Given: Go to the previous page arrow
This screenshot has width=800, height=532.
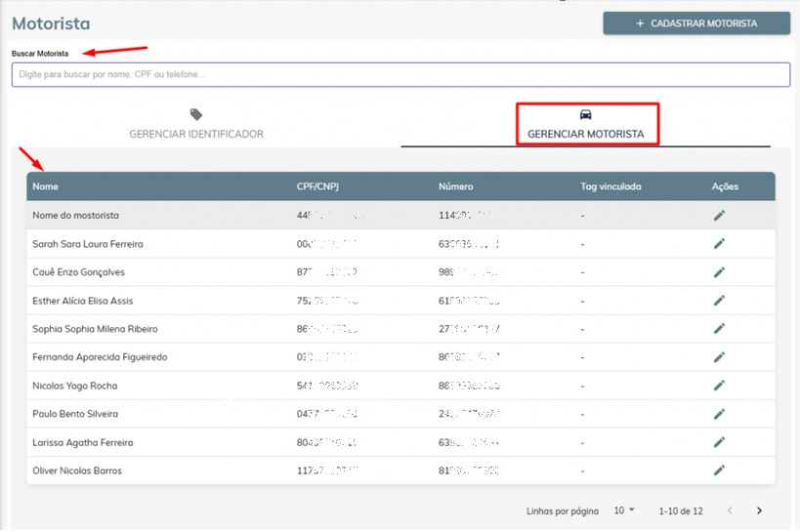Looking at the screenshot, I should (x=730, y=511).
